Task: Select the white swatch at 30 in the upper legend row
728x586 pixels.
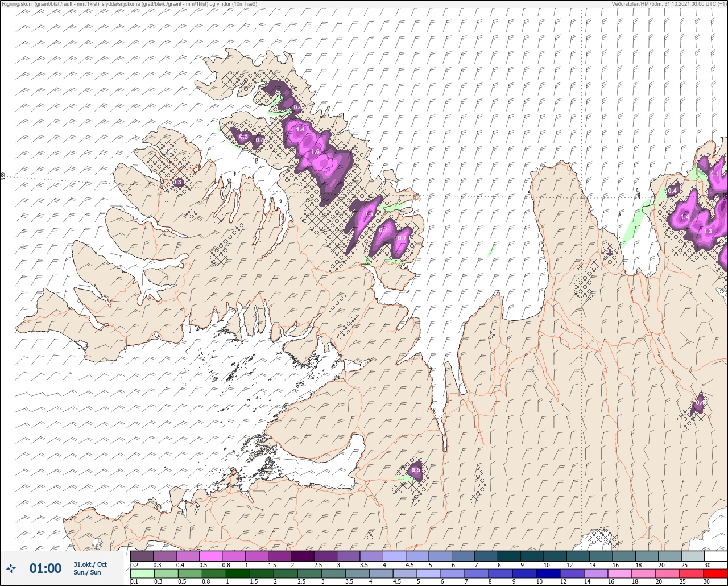Action: click(715, 556)
